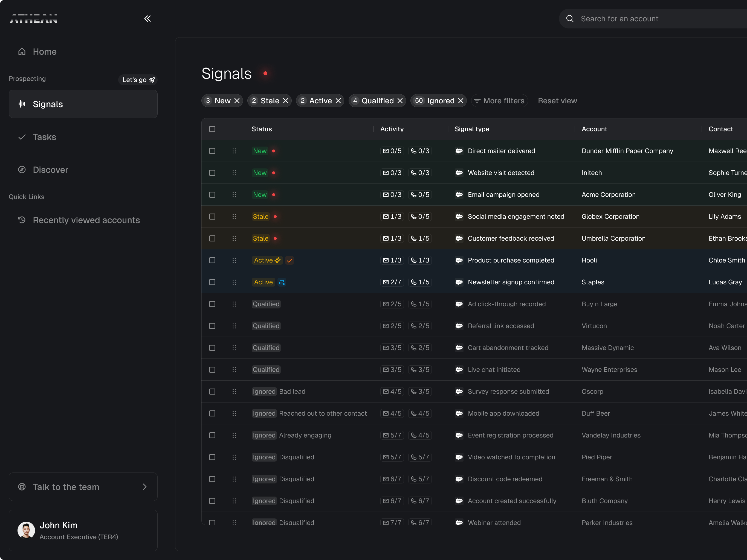Select the Umbrella Corporation row checkbox
Screen dimensions: 747x560
point(212,238)
